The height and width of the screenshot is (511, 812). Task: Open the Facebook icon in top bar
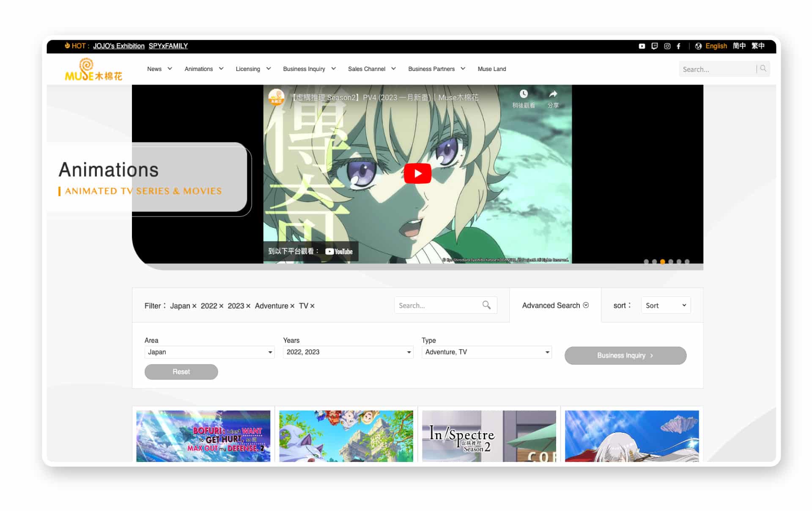pos(678,46)
